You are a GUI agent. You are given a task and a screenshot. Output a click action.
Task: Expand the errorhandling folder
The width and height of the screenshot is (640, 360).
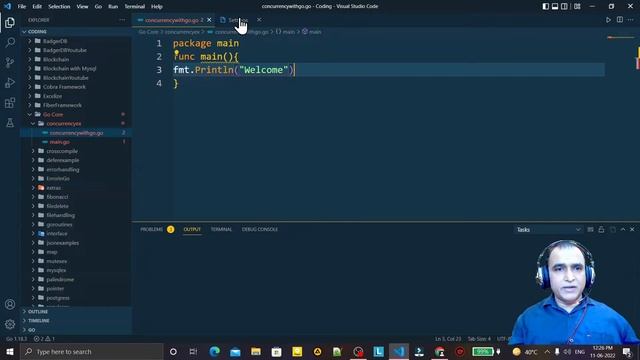tap(62, 169)
